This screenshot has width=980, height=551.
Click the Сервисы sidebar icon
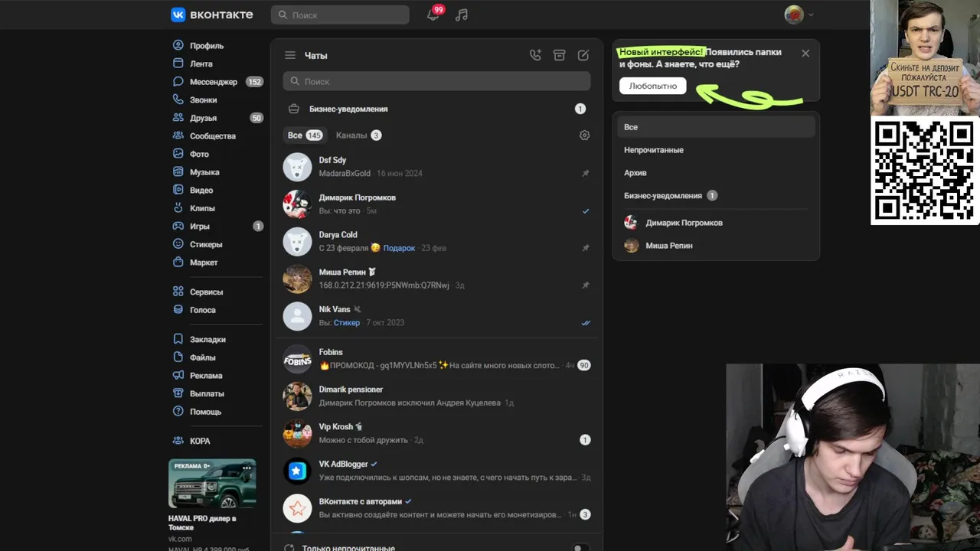pyautogui.click(x=178, y=292)
